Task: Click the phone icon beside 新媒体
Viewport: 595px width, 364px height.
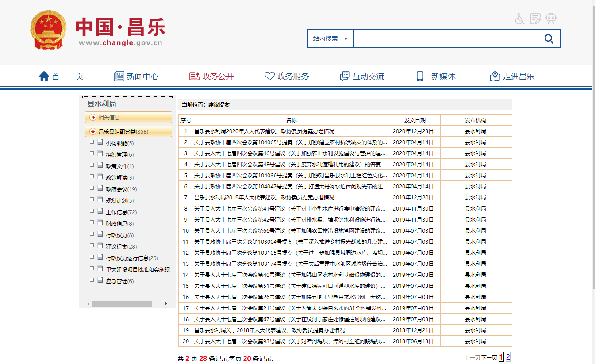Action: [420, 77]
